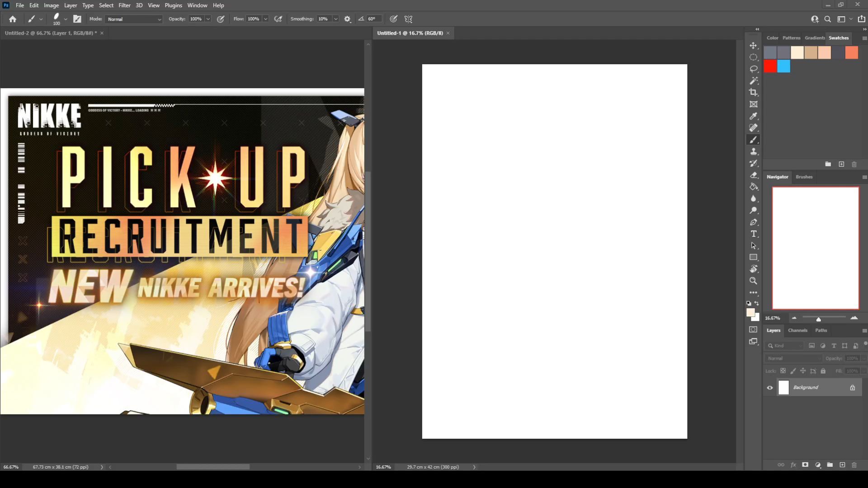Add a layer mask
The width and height of the screenshot is (868, 488).
tap(805, 465)
